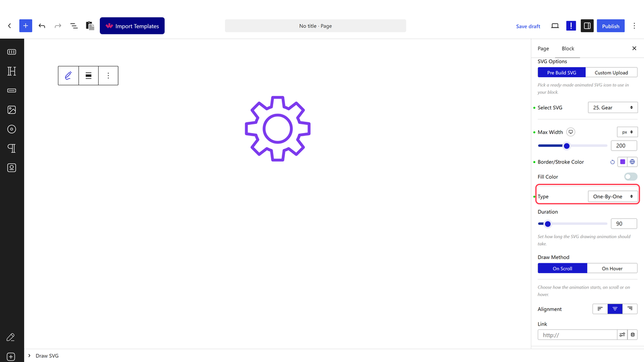Select the image block icon in the left sidebar

coord(12,110)
